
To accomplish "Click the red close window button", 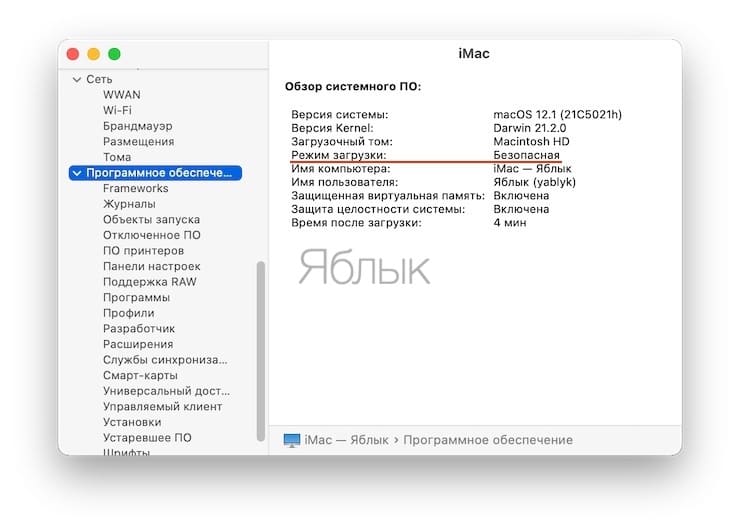I will coord(73,54).
